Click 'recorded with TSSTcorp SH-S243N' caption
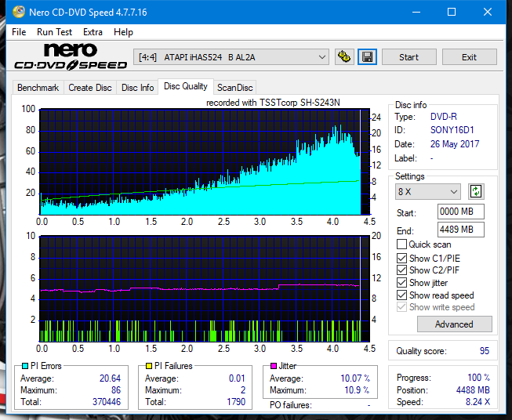512x420 pixels. [273, 103]
